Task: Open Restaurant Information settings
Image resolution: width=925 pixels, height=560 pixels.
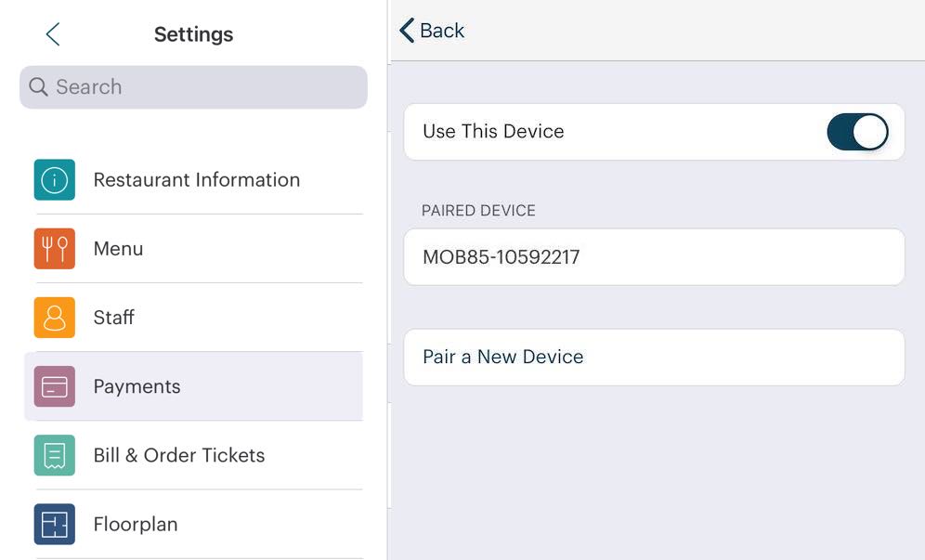Action: click(197, 180)
